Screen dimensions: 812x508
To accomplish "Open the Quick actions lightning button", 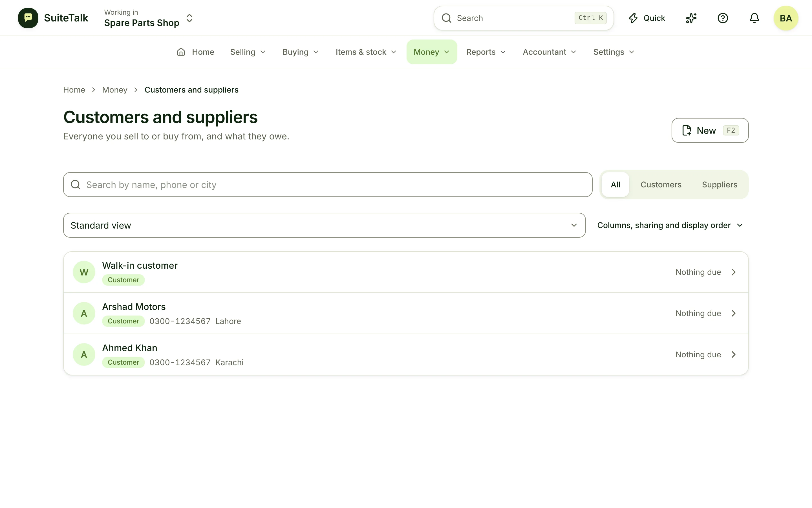I will pyautogui.click(x=646, y=18).
